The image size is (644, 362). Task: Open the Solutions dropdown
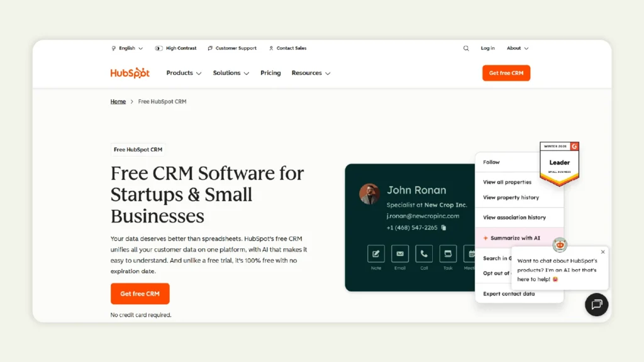230,73
